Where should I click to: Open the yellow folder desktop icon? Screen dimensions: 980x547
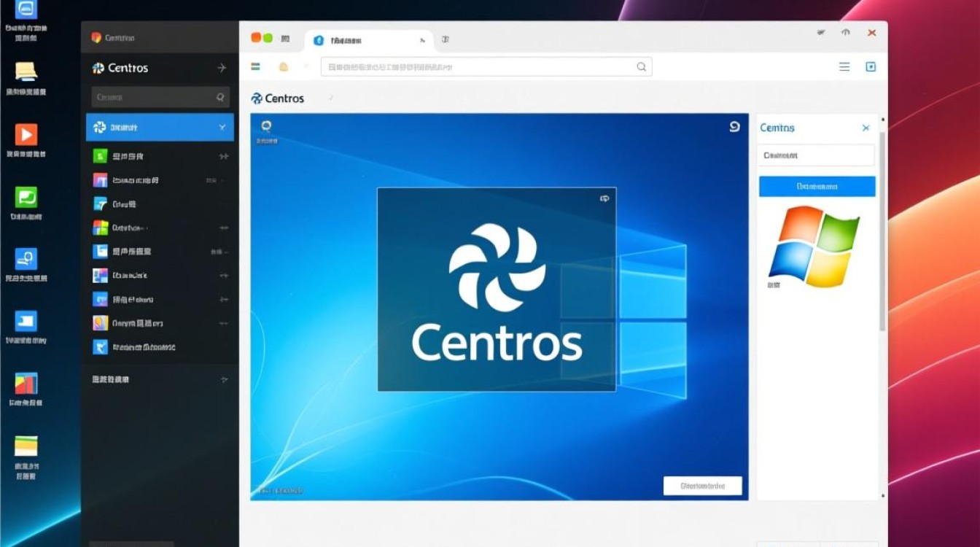tap(26, 71)
